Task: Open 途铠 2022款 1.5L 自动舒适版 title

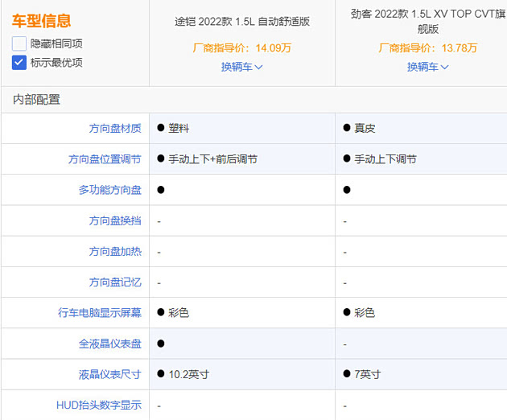Action: click(x=242, y=22)
